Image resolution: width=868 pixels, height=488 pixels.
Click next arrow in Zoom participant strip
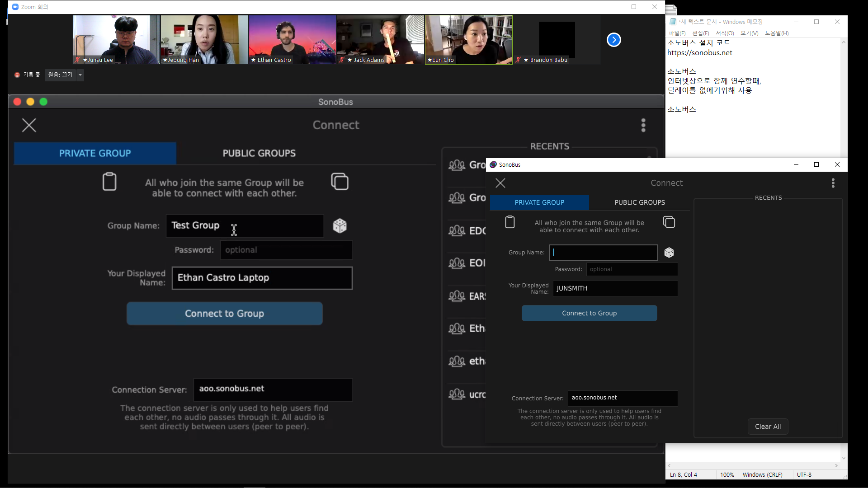[613, 40]
